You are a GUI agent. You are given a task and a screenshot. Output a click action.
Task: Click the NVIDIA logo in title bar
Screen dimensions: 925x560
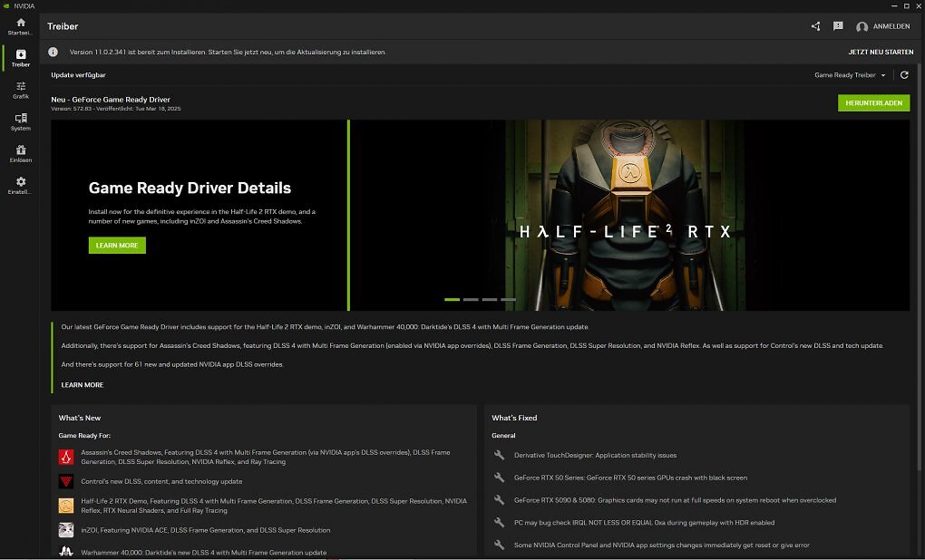point(7,6)
